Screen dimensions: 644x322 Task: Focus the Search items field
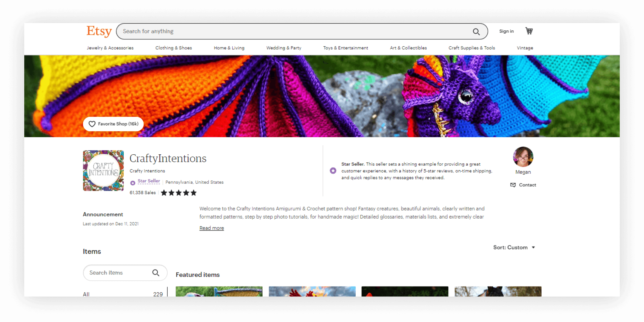[125, 273]
